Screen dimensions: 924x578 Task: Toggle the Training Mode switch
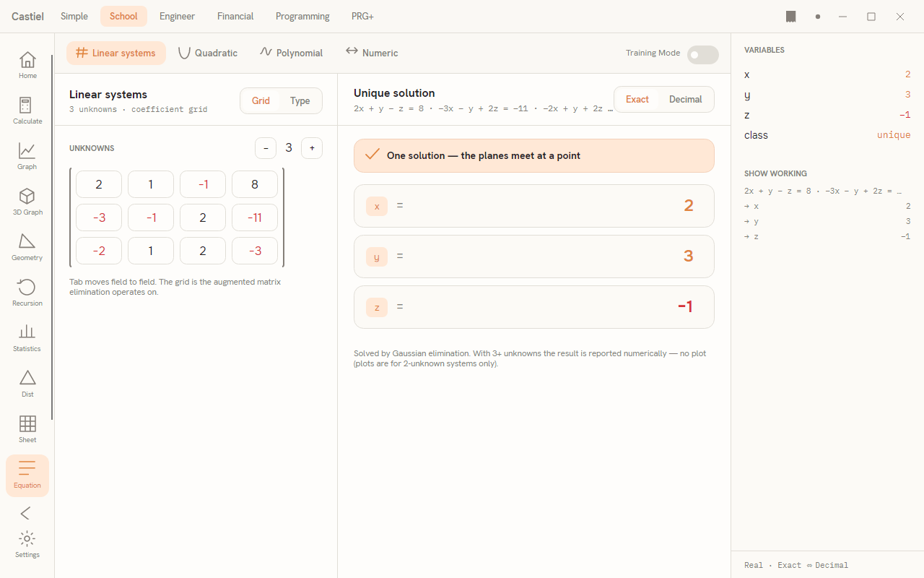click(x=702, y=54)
